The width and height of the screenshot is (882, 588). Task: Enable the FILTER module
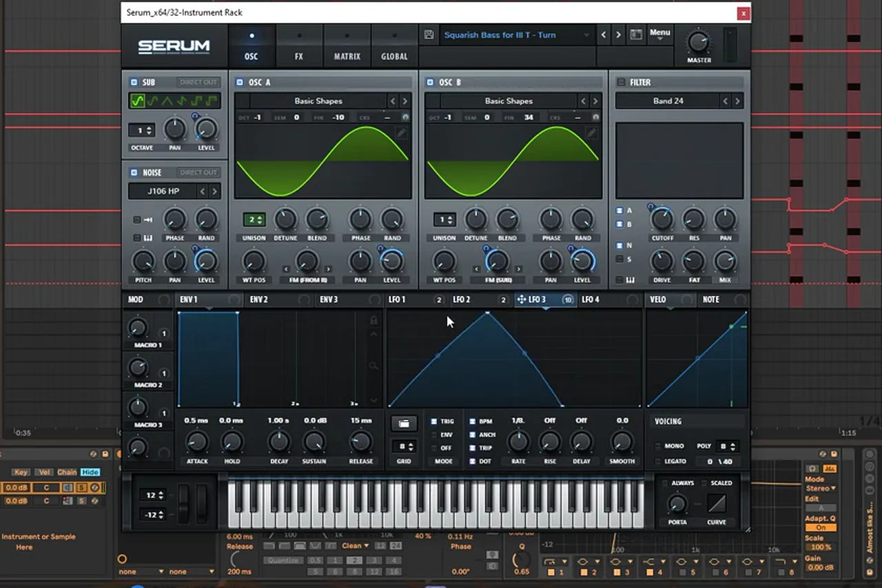coord(621,82)
